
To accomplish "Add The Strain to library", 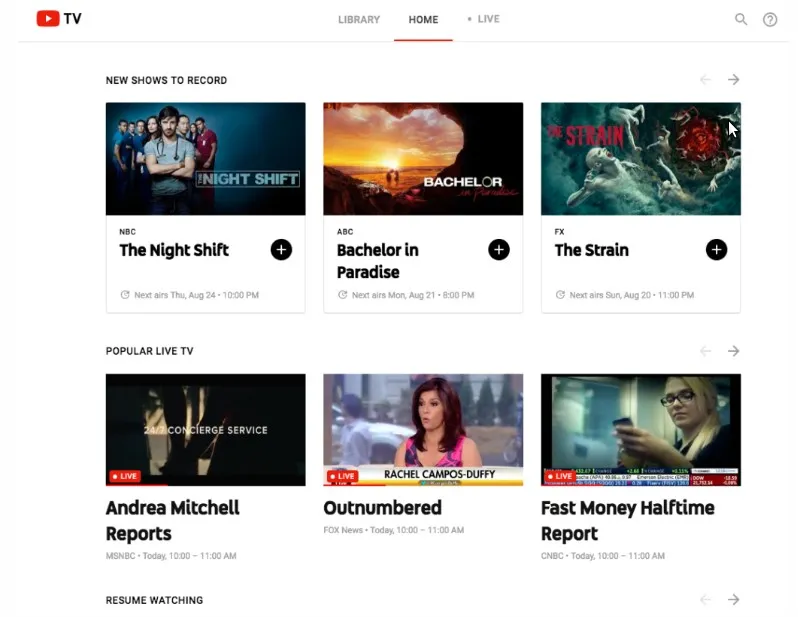I will pos(716,249).
